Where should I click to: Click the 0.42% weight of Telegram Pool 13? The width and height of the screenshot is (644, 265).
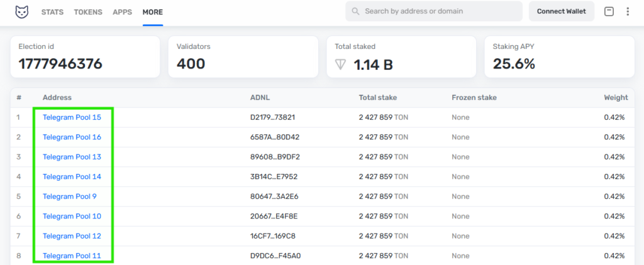[x=614, y=157]
